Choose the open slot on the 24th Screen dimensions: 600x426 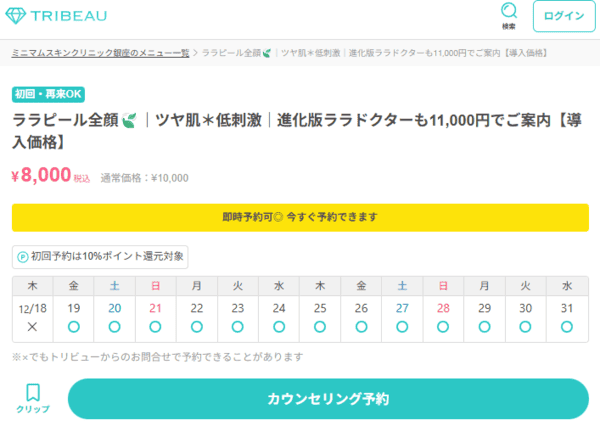[279, 327]
